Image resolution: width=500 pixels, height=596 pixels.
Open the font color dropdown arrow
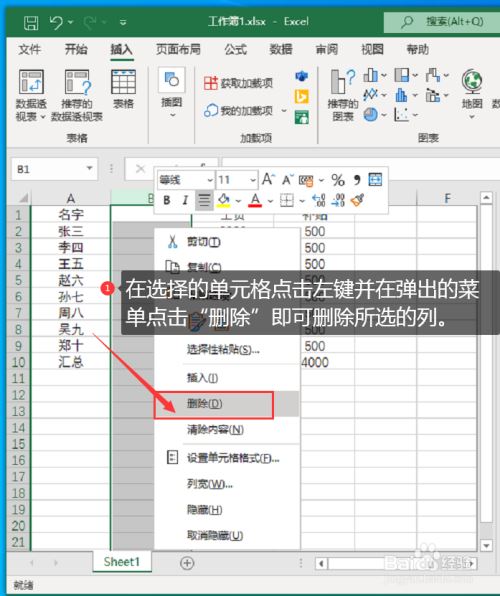click(270, 201)
